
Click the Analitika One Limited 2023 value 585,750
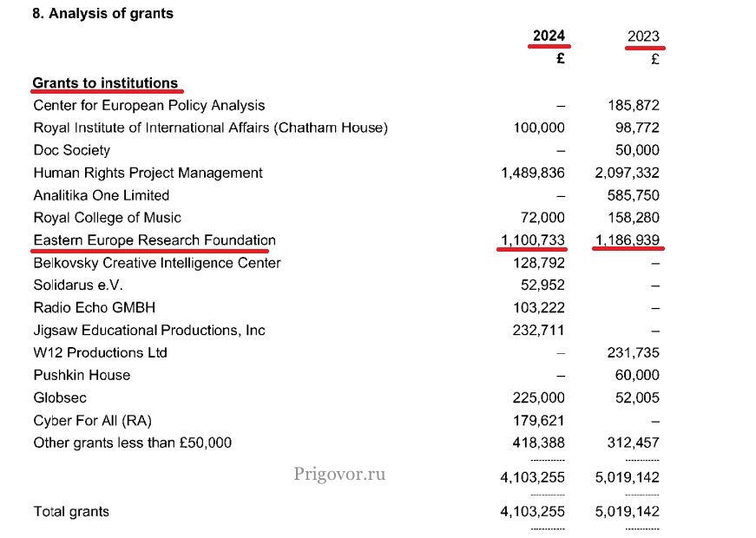tap(633, 195)
